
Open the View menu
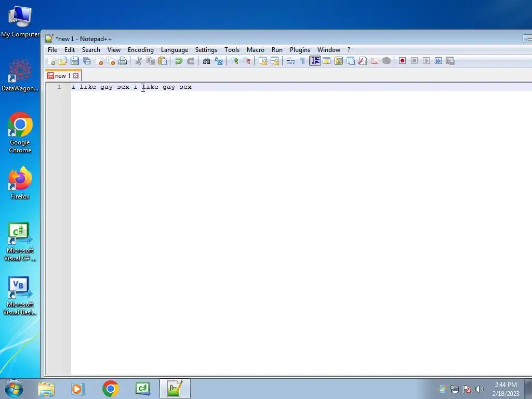tap(114, 50)
